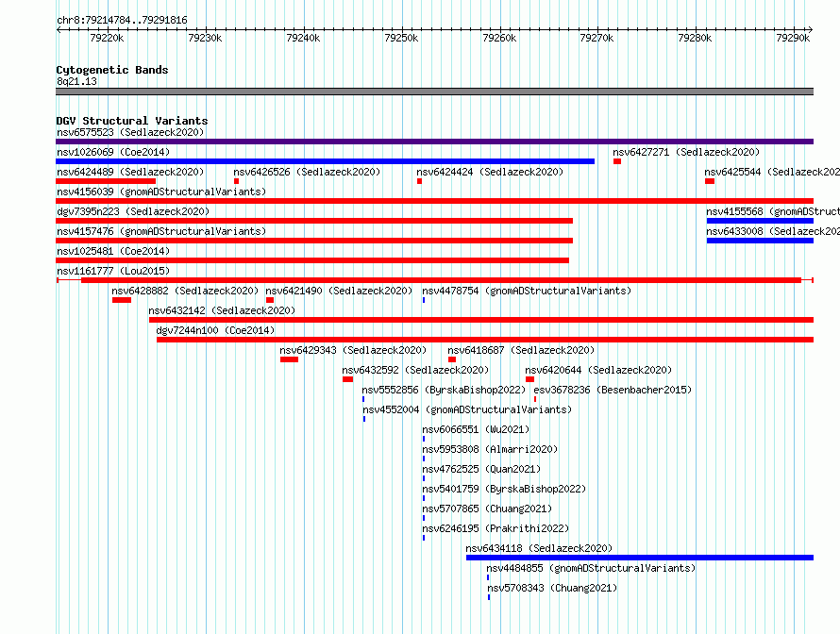Open nsv5552856 (ByrskaBishop2022) label
840x634 pixels.
(x=444, y=390)
